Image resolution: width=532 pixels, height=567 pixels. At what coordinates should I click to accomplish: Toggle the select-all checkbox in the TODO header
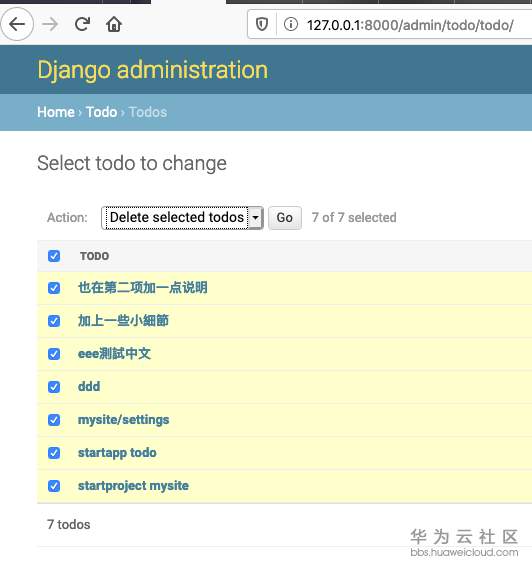pyautogui.click(x=54, y=256)
